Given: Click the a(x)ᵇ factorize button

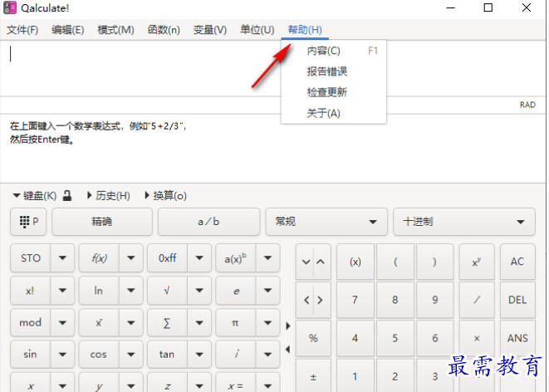Looking at the screenshot, I should [x=236, y=258].
